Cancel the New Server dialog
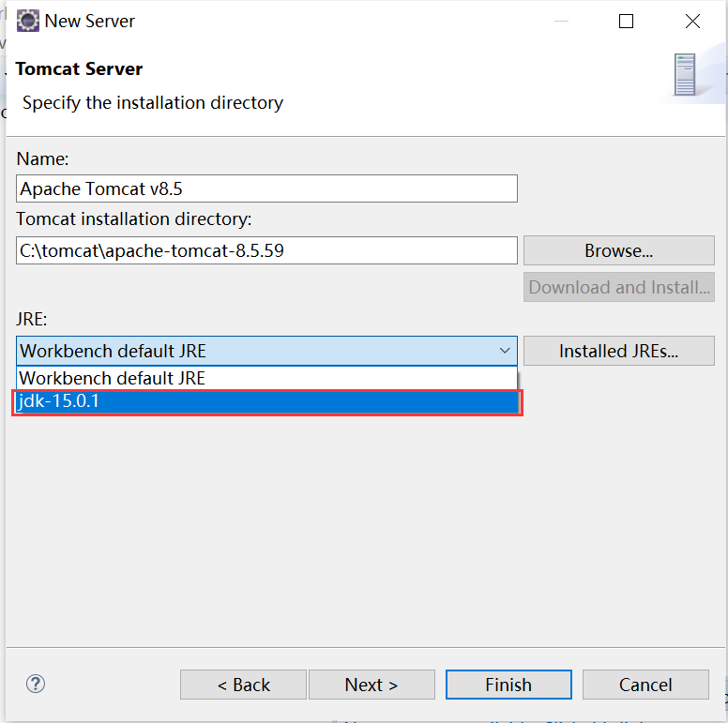The height and width of the screenshot is (723, 728). click(645, 685)
